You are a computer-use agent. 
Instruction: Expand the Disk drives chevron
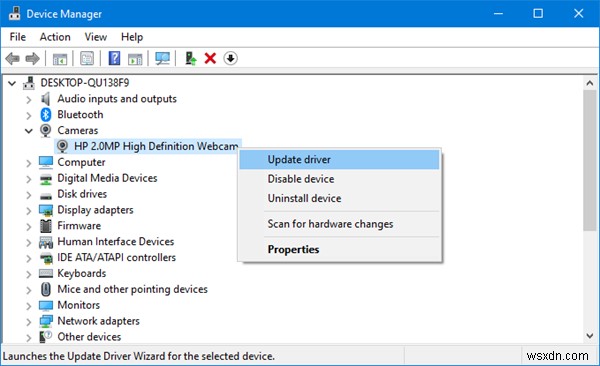tap(29, 195)
